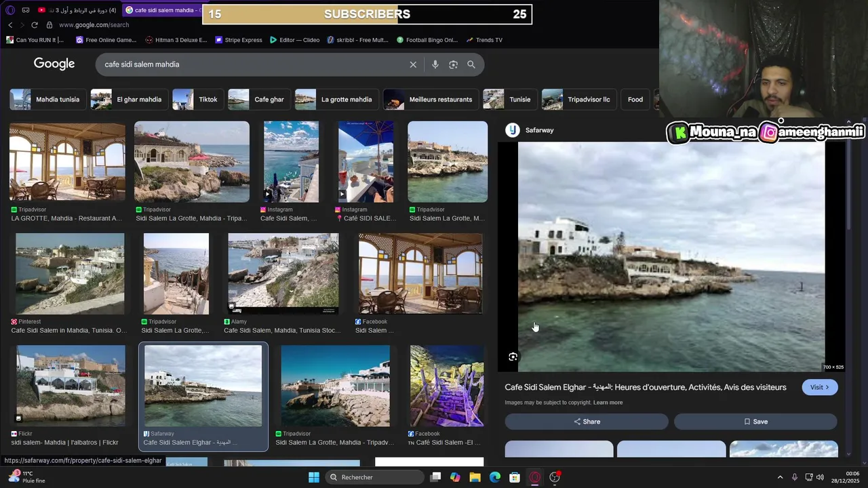This screenshot has height=488, width=868.
Task: Select the 'Meilleurs restaurants' filter chip
Action: (430, 100)
